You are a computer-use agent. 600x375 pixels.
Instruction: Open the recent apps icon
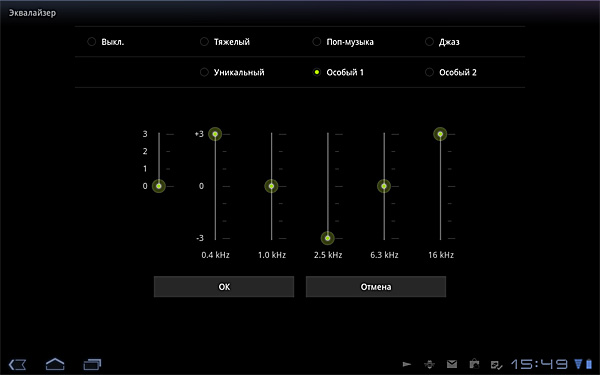click(92, 364)
